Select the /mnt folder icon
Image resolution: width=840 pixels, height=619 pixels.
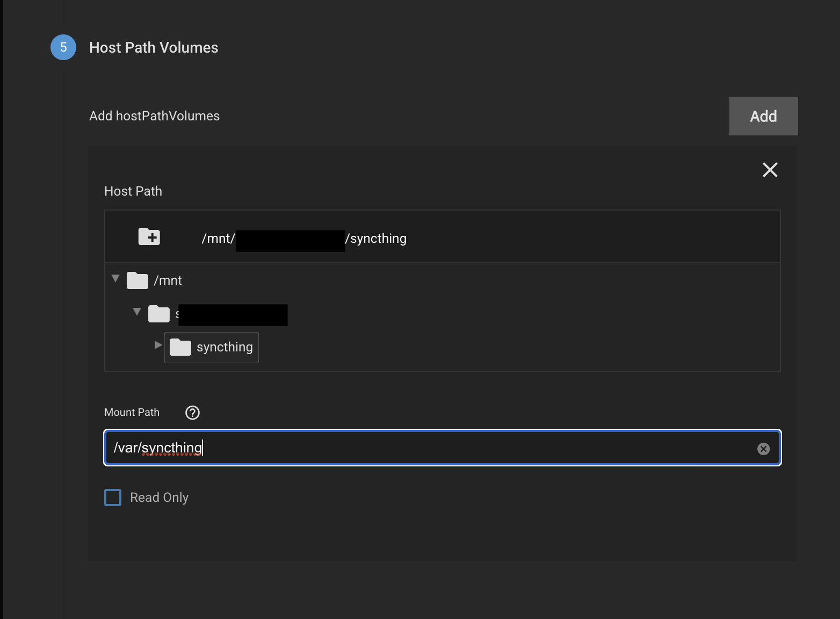(x=137, y=280)
